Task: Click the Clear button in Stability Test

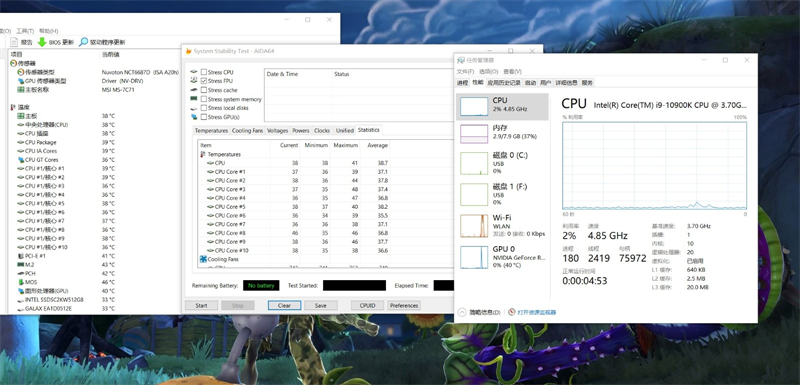Action: pyautogui.click(x=284, y=305)
